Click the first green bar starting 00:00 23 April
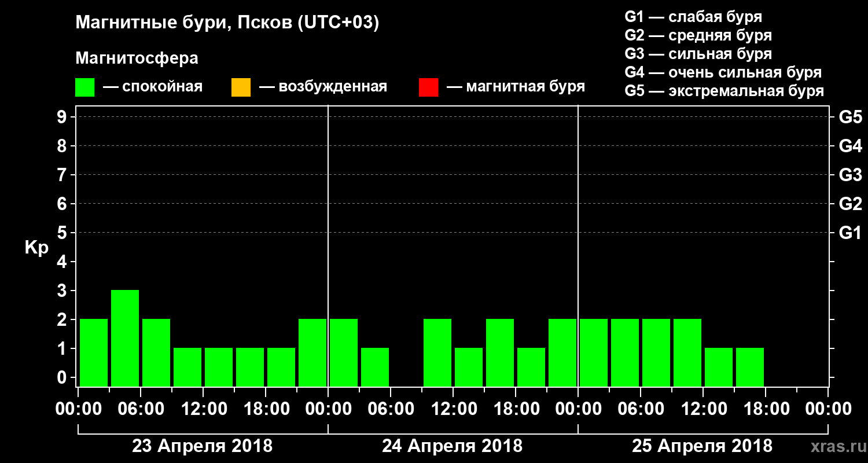 tap(94, 352)
